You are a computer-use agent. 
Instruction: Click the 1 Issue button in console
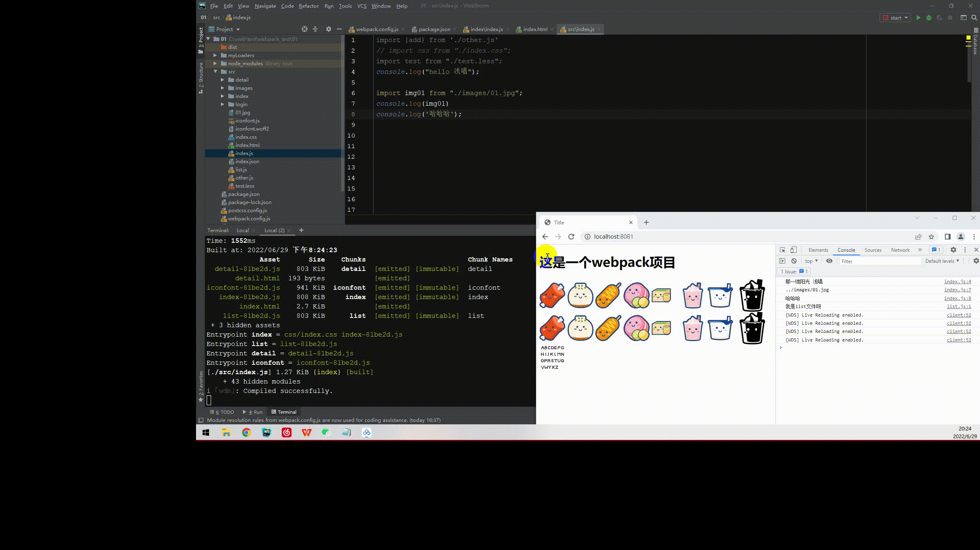tap(794, 271)
